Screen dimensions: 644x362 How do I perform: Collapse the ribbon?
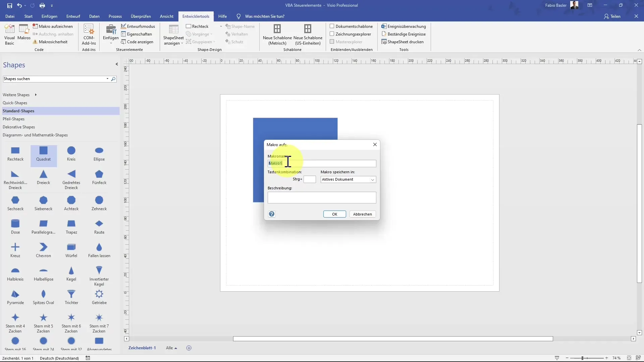(x=639, y=50)
